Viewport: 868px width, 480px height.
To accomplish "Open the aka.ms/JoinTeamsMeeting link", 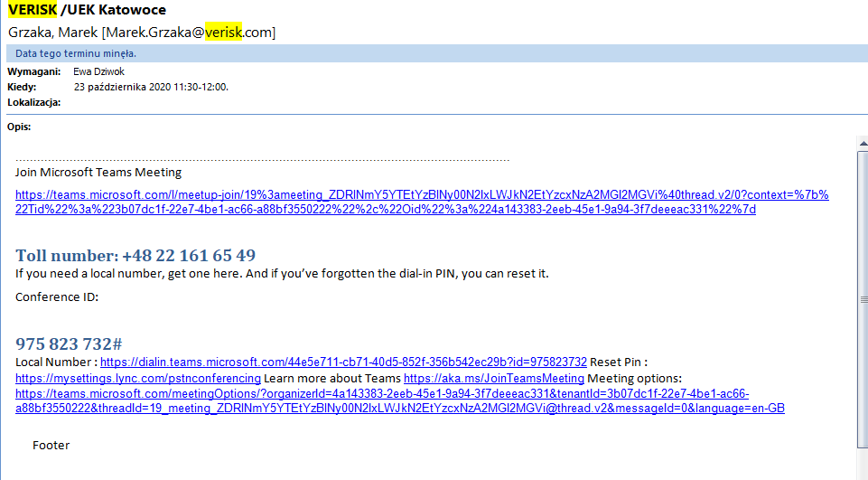I will tap(494, 378).
